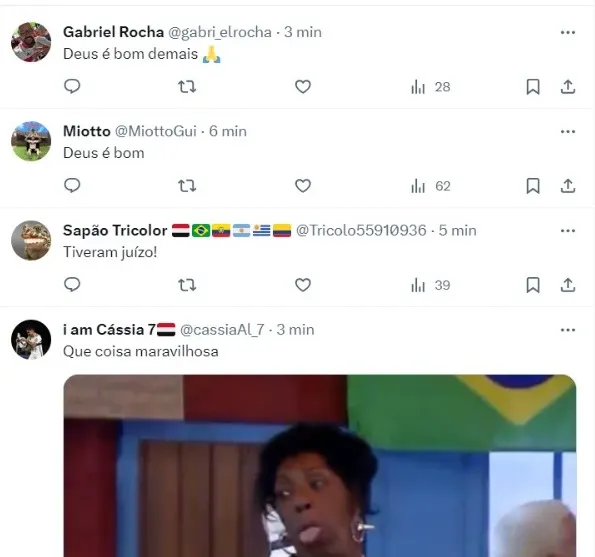This screenshot has height=557, width=595.
Task: Share Gabriel Rocha's tweet
Action: (x=568, y=87)
